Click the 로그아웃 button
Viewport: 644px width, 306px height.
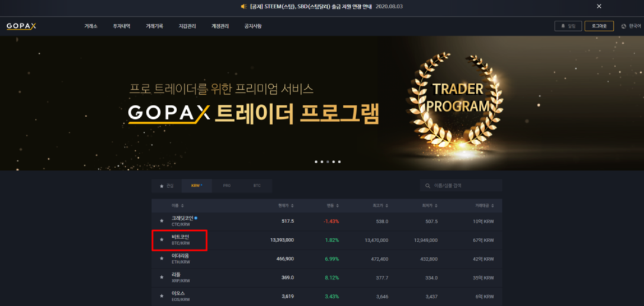(599, 26)
